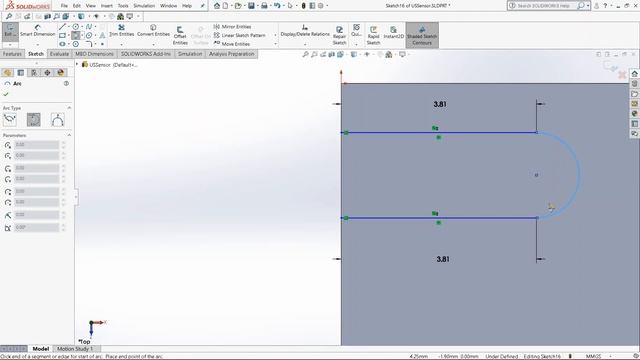Open the Features ribbon tab
This screenshot has width=640, height=360.
tap(12, 54)
